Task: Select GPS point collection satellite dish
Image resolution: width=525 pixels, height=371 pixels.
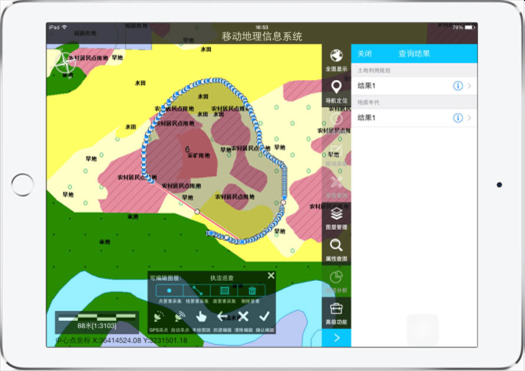Action: [159, 317]
